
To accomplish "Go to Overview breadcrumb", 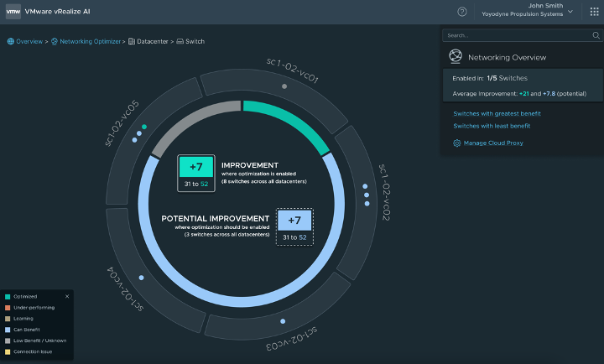I will point(29,41).
